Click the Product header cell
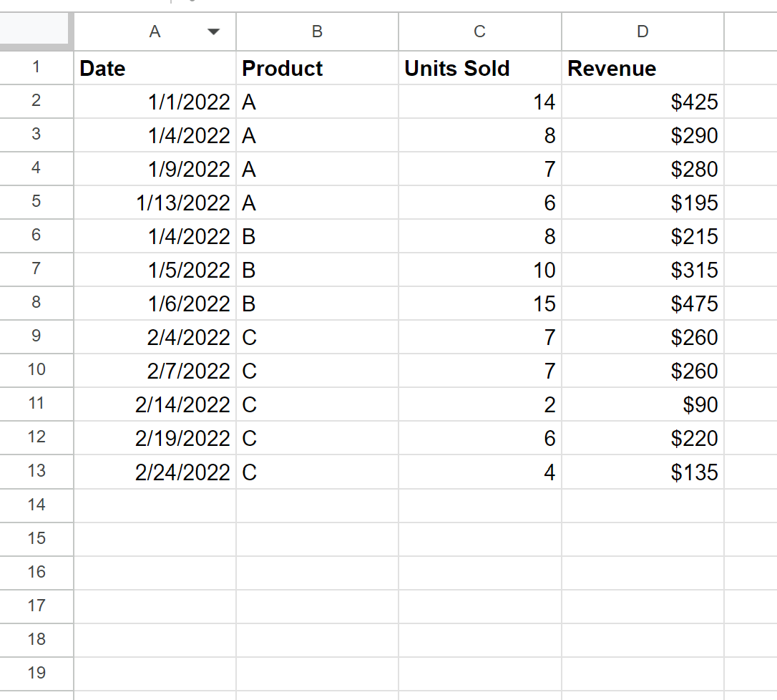 tap(317, 68)
